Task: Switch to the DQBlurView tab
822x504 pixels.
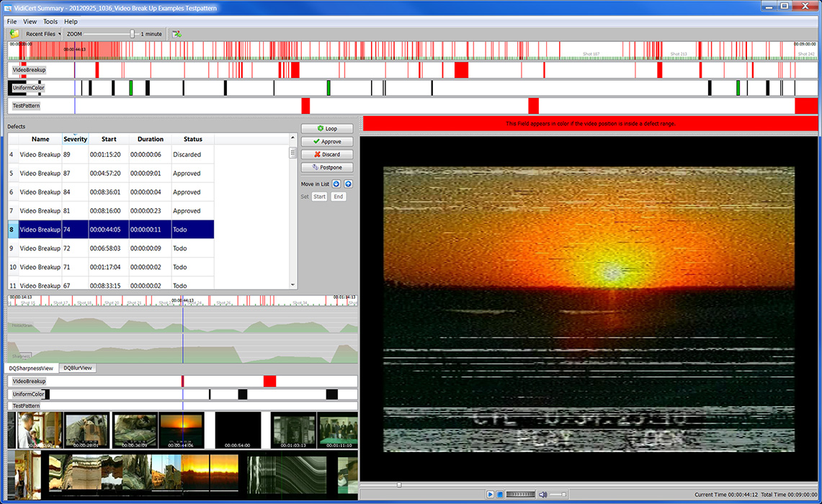Action: point(77,368)
